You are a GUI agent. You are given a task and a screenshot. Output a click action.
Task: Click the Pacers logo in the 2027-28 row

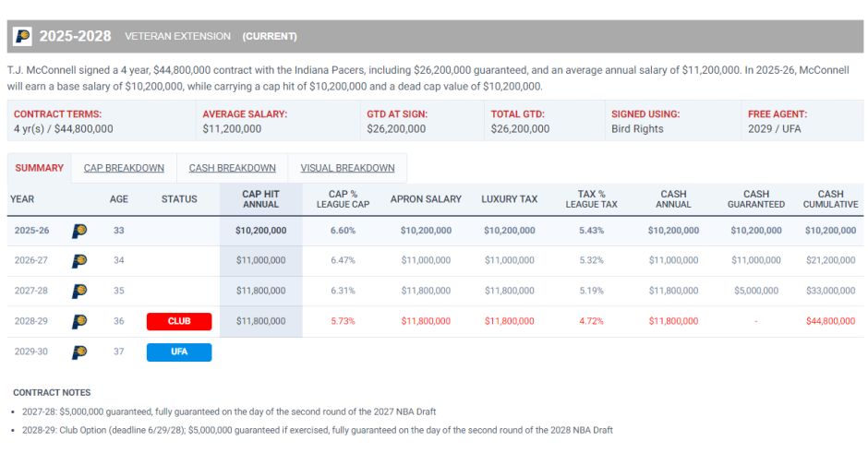(x=79, y=291)
